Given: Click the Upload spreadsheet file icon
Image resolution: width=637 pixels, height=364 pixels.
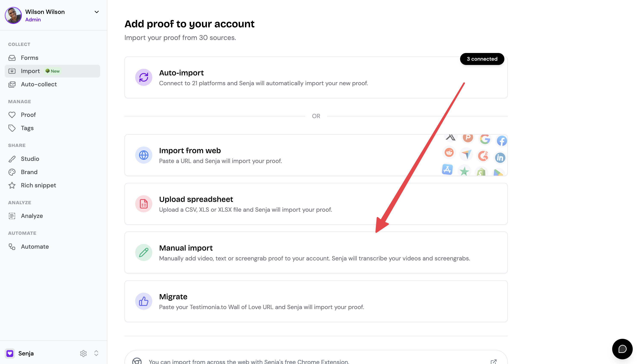Looking at the screenshot, I should (x=144, y=204).
